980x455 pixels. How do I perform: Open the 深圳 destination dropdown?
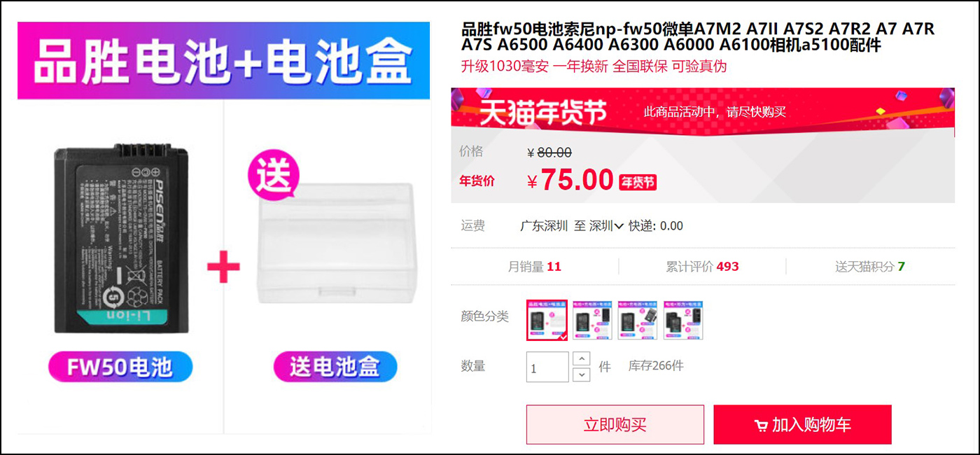click(x=605, y=226)
